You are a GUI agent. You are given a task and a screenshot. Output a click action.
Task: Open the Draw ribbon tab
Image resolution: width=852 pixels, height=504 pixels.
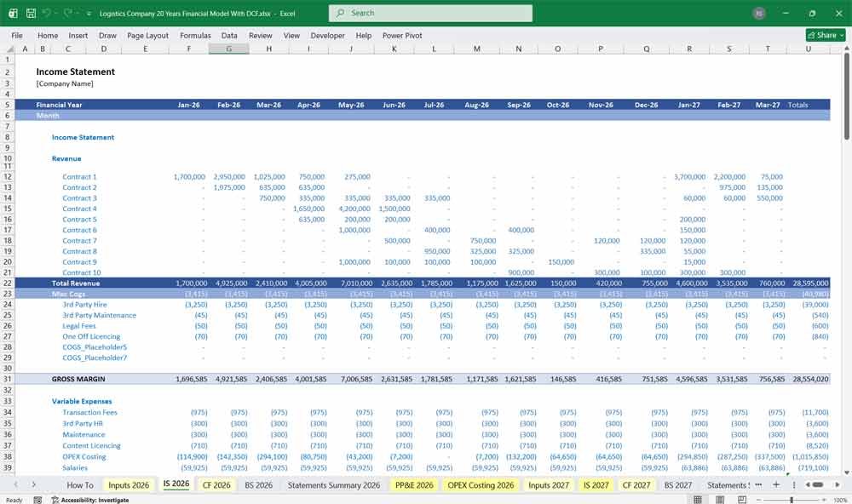tap(107, 35)
